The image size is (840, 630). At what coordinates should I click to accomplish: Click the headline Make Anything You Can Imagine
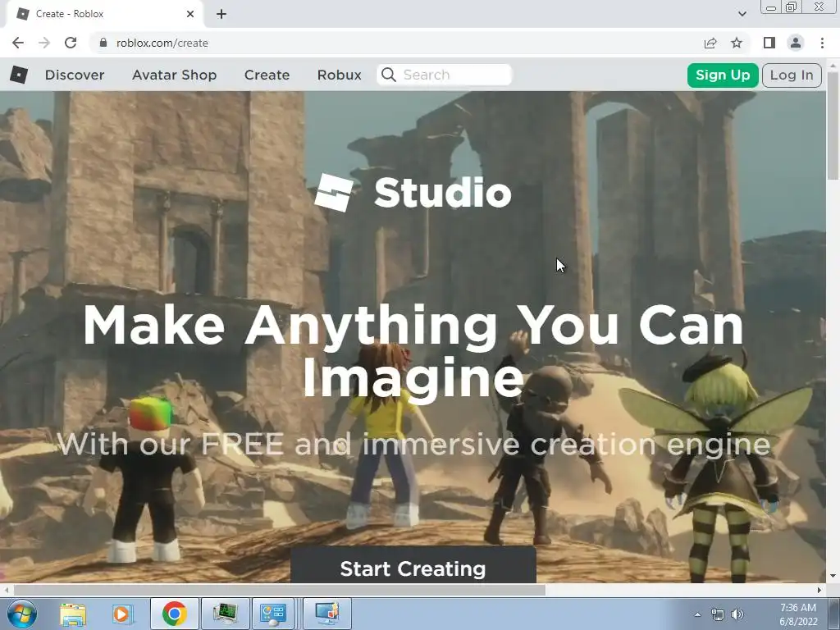pyautogui.click(x=413, y=351)
